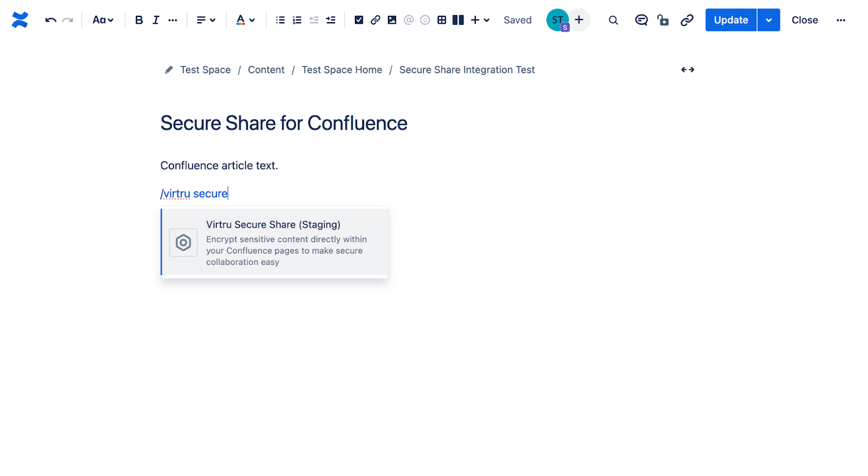Click the Virtru hexagon macro icon
The height and width of the screenshot is (476, 868).
183,242
